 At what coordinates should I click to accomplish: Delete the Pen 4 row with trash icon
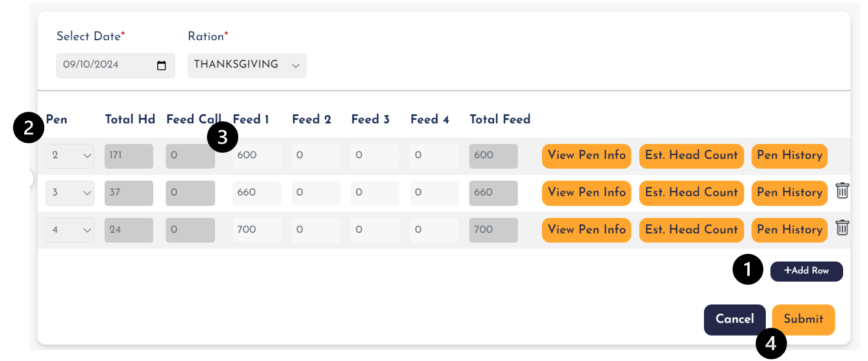pyautogui.click(x=842, y=228)
